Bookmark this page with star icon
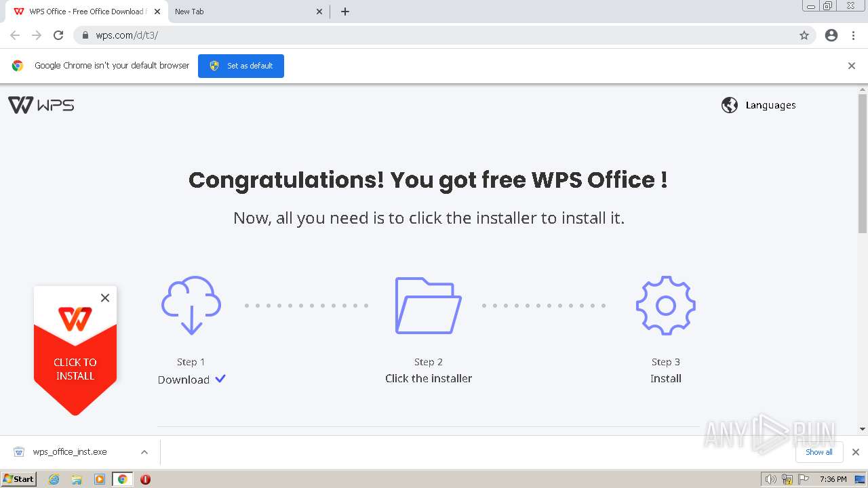The width and height of the screenshot is (868, 488). point(804,35)
